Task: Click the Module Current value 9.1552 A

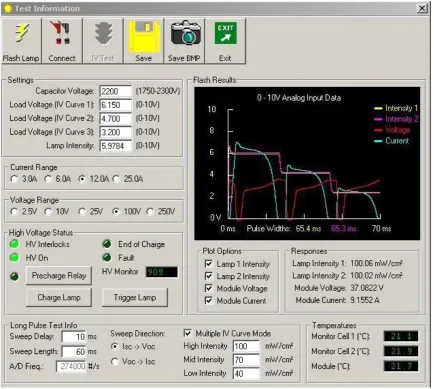Action: pos(365,300)
